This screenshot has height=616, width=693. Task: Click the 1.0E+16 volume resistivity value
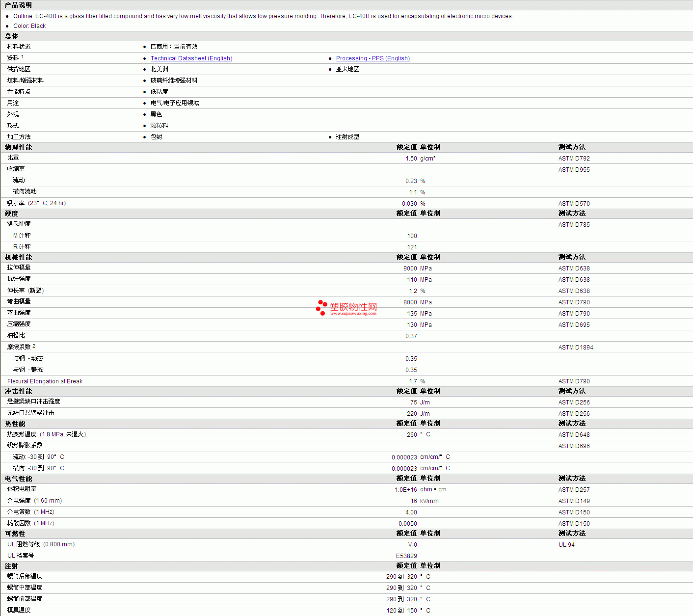pyautogui.click(x=405, y=490)
